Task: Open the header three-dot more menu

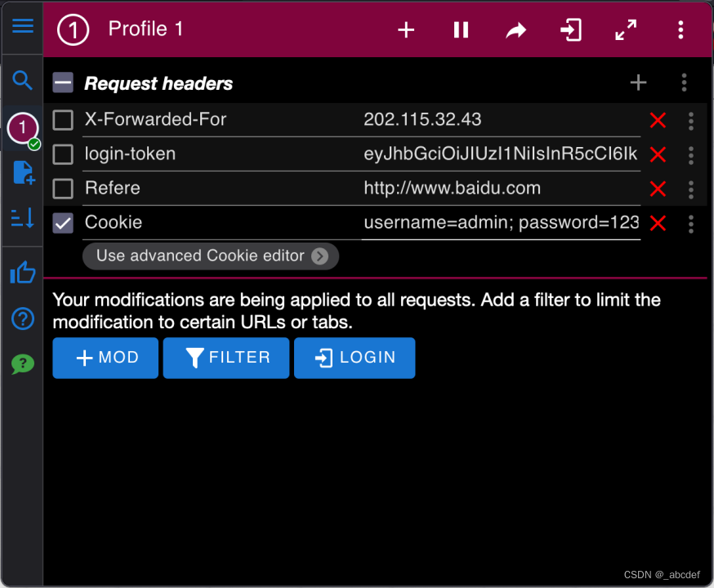Action: (x=681, y=30)
